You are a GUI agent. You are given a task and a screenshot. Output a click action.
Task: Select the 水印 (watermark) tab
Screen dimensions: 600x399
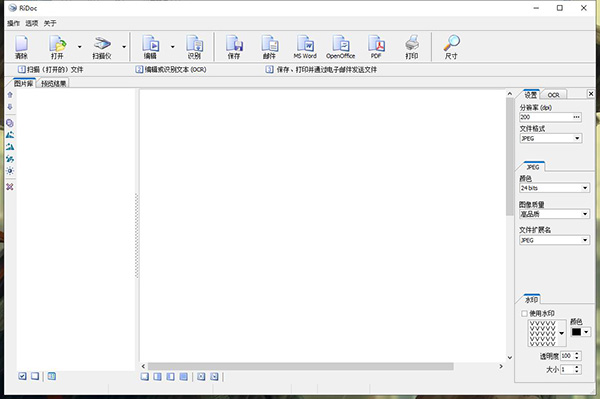(532, 300)
